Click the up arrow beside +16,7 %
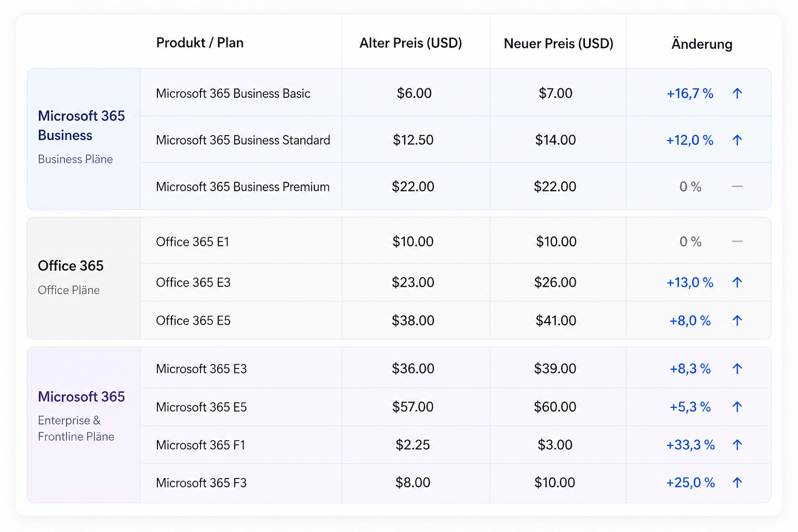The width and height of the screenshot is (798, 532). click(737, 94)
